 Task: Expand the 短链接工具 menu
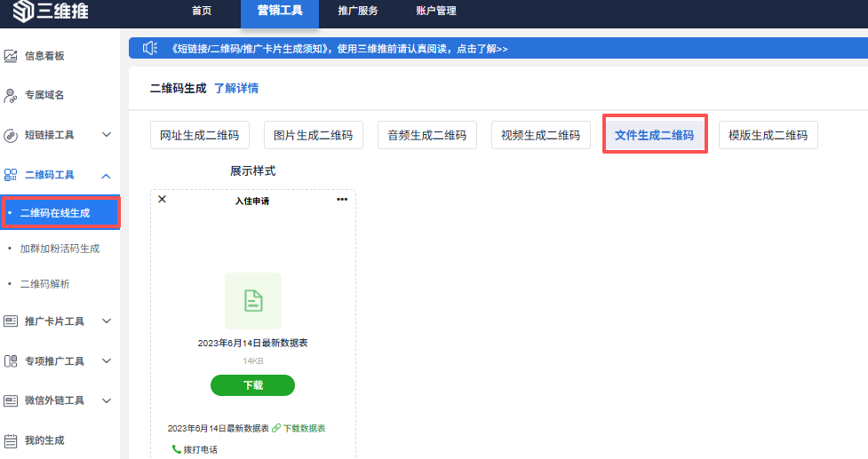coord(106,135)
